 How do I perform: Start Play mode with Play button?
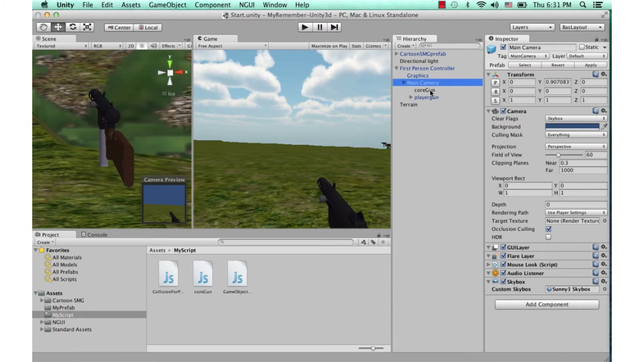305,27
